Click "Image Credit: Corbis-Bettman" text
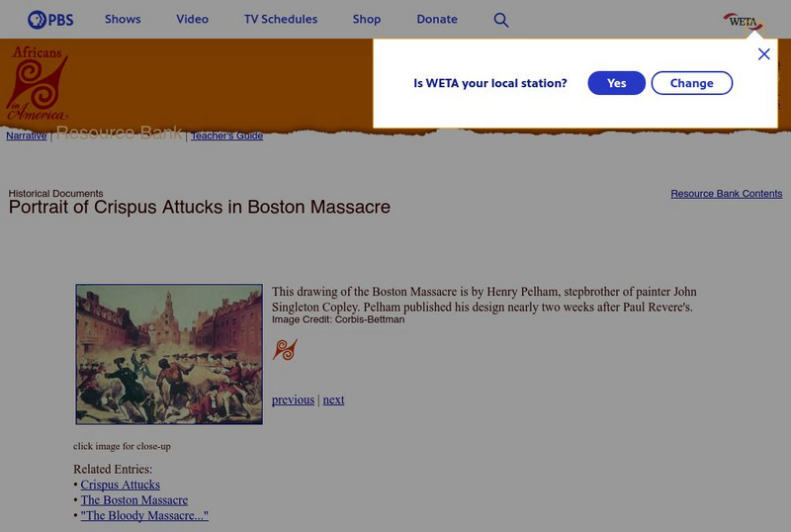The height and width of the screenshot is (532, 791). coord(338,319)
